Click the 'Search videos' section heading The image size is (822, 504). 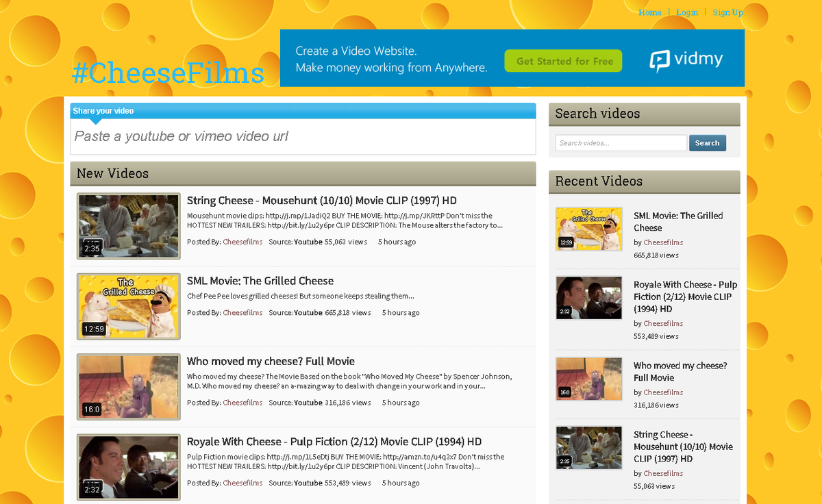click(597, 114)
